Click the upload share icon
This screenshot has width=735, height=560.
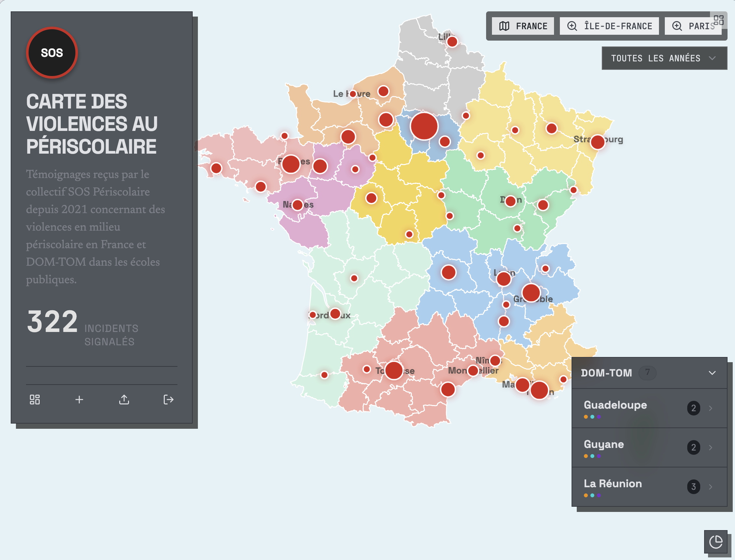(124, 399)
